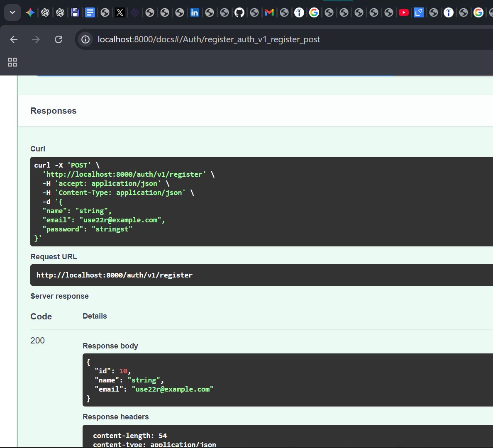
Task: Click the email line in response body
Action: tap(154, 389)
